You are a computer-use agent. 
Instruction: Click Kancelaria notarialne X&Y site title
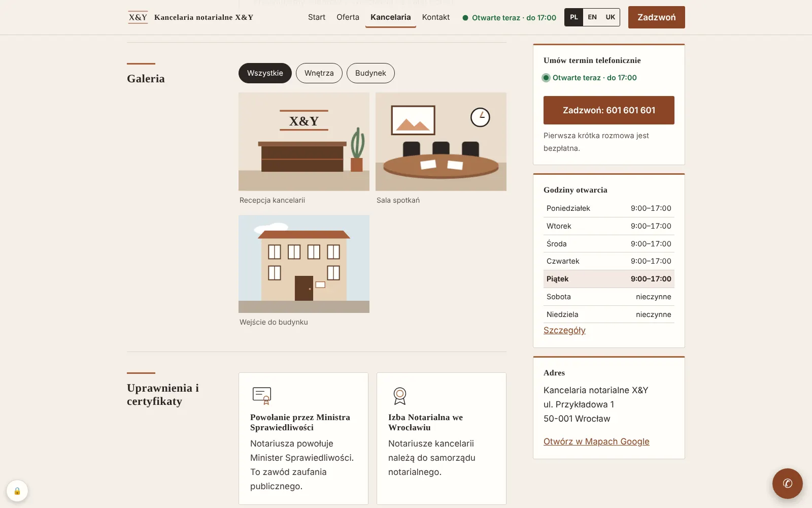click(x=204, y=17)
